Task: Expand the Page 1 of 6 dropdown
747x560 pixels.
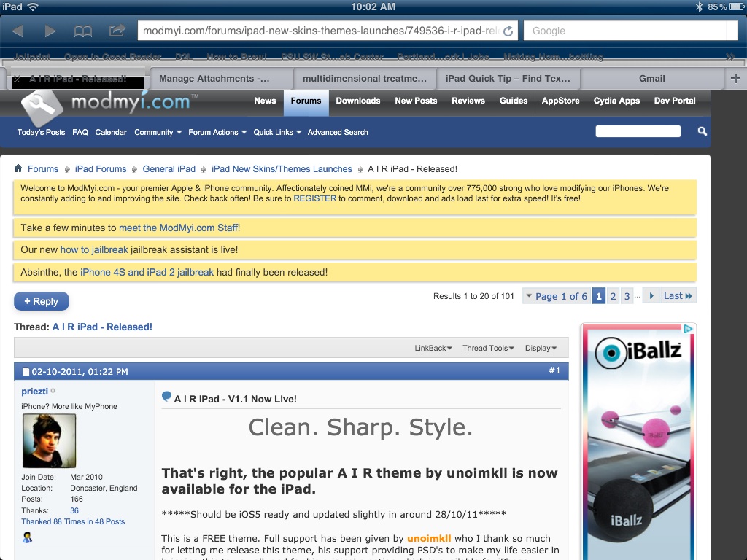Action: pos(556,296)
